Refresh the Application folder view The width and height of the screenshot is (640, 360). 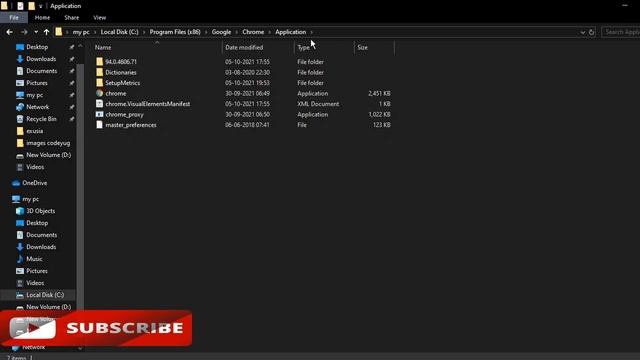591,32
